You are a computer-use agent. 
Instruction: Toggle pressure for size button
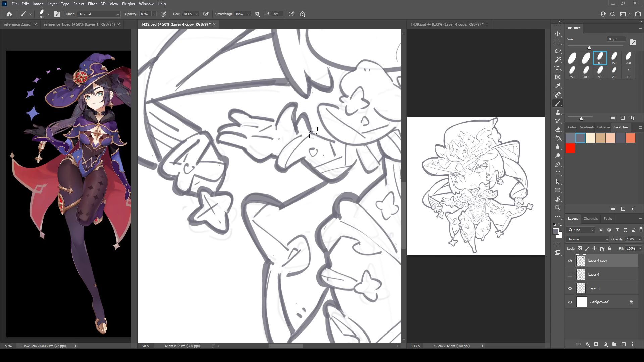tap(291, 14)
